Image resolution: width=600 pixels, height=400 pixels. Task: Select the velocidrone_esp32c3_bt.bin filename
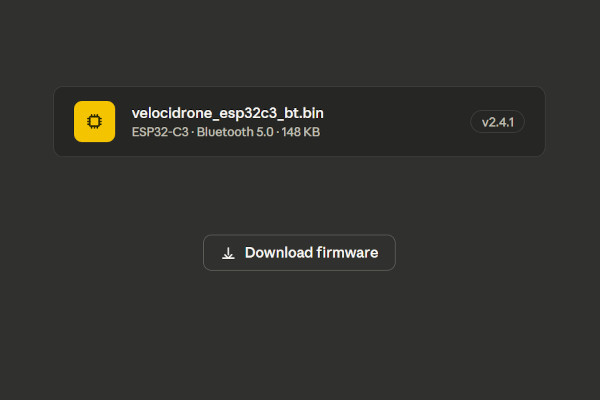pyautogui.click(x=227, y=112)
